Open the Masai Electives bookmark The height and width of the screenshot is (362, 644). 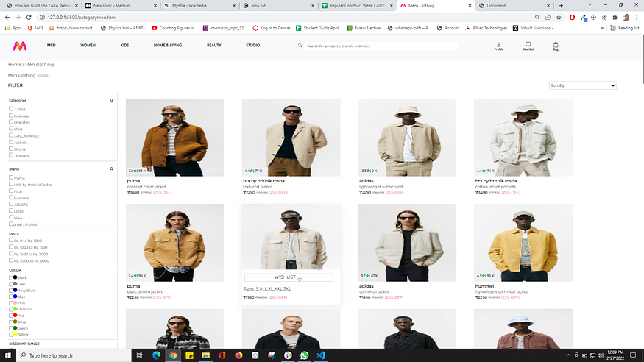point(364,28)
